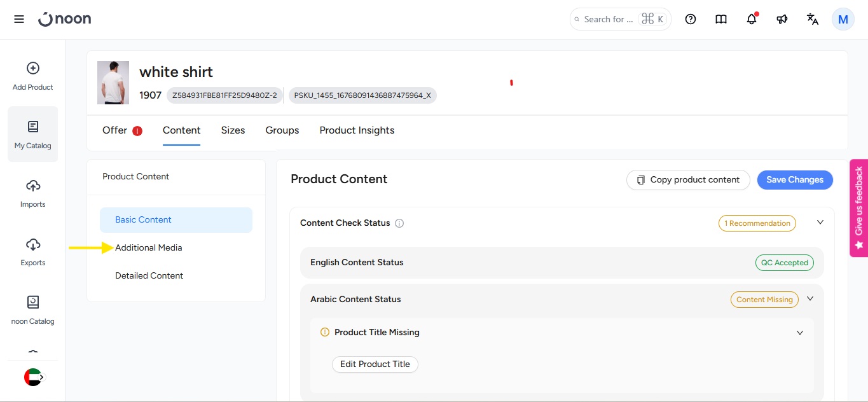Collapse the Arabic Content Status section
868x402 pixels.
tap(810, 299)
